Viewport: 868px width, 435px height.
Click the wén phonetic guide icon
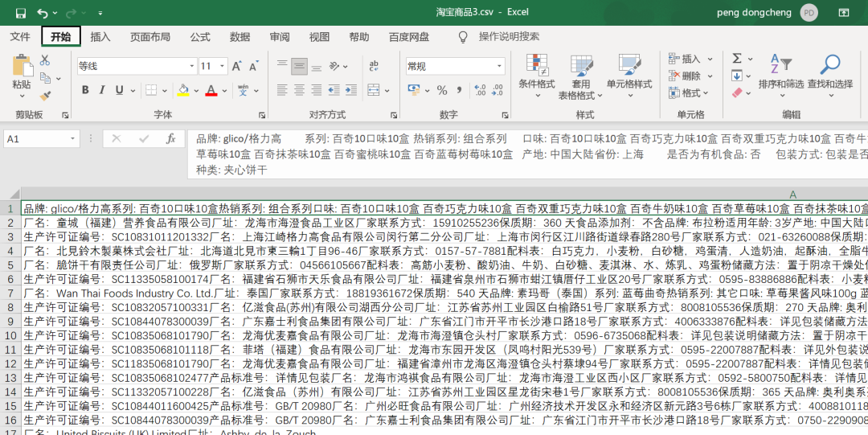[x=243, y=90]
